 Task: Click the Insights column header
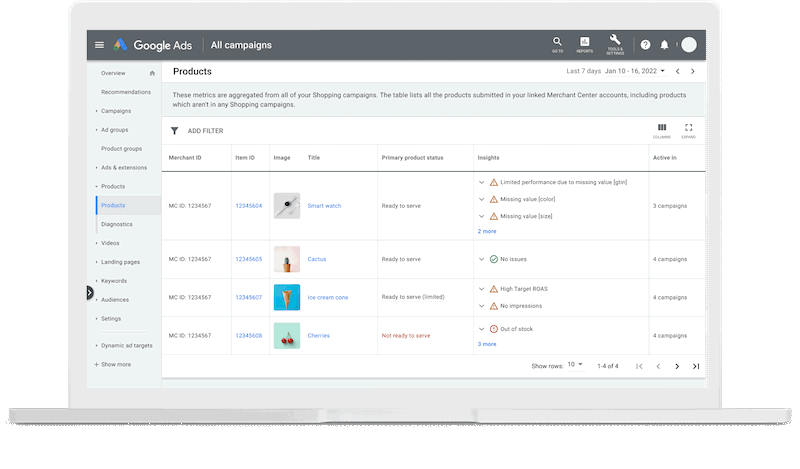click(x=488, y=158)
